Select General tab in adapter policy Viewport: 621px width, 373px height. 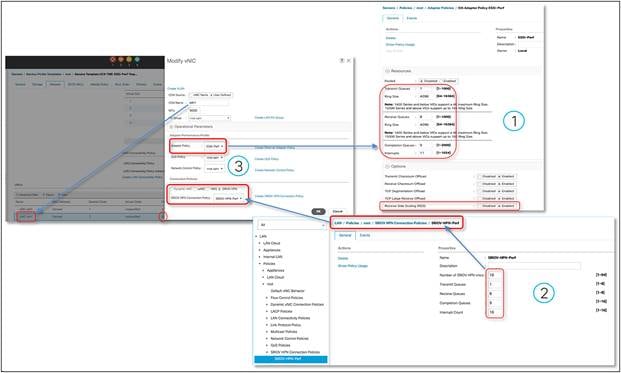click(x=392, y=18)
